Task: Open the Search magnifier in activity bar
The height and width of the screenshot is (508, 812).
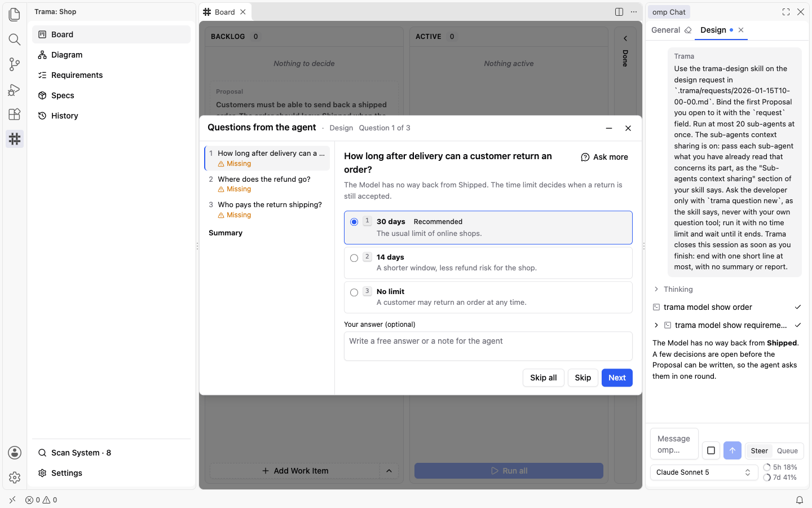Action: [15, 39]
